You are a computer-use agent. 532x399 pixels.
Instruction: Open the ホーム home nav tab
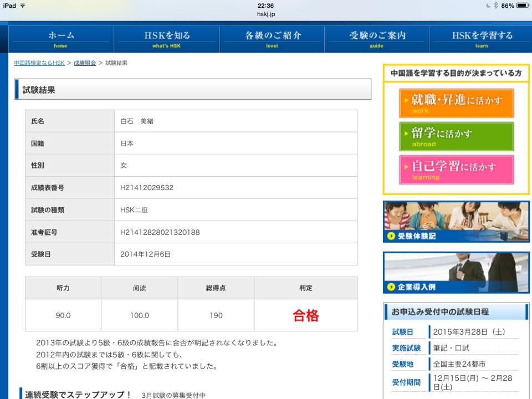click(x=61, y=39)
